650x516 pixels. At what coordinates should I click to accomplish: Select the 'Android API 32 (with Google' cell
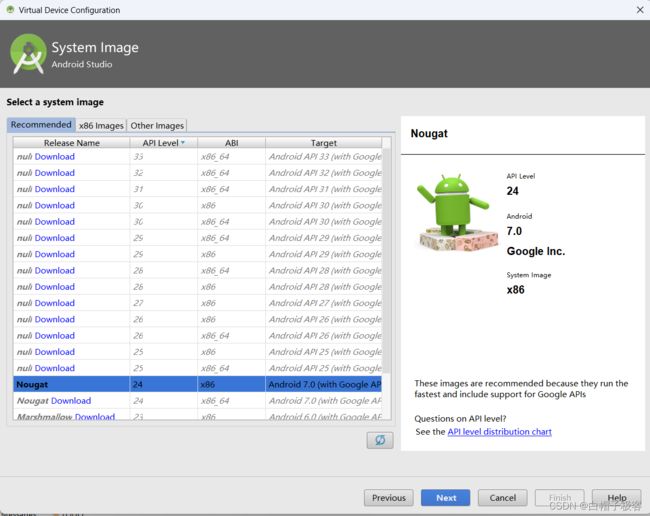pyautogui.click(x=323, y=173)
